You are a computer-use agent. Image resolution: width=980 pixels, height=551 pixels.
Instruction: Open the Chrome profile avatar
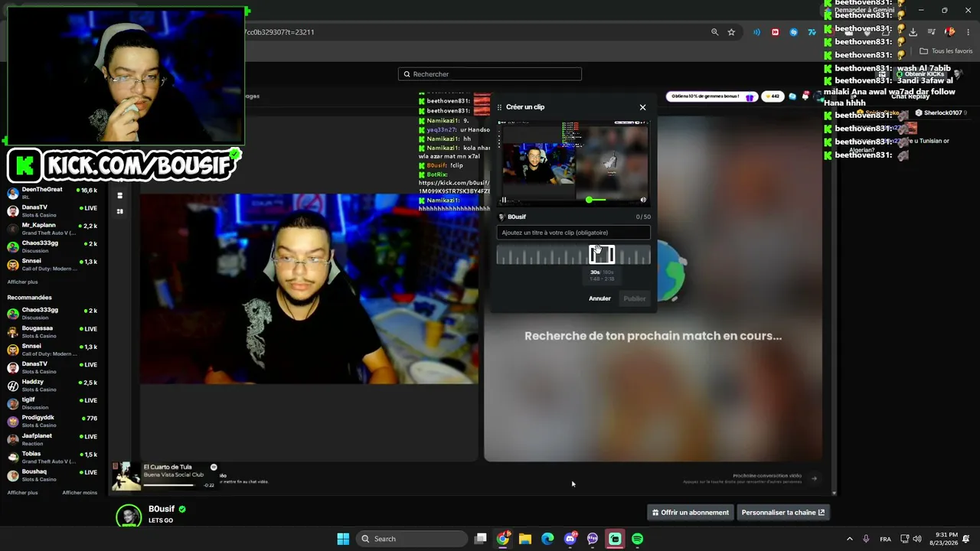(950, 32)
